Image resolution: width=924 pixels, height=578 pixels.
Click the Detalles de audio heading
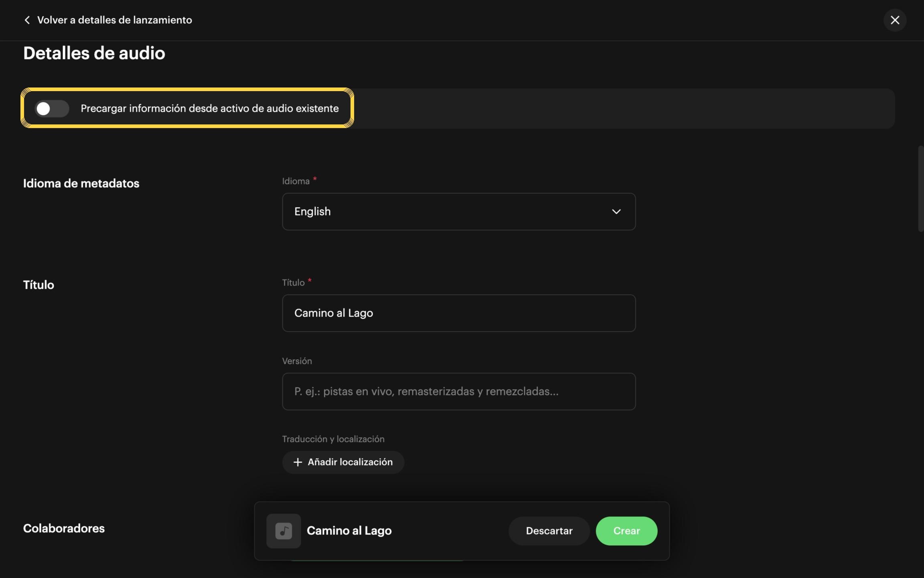click(x=94, y=53)
